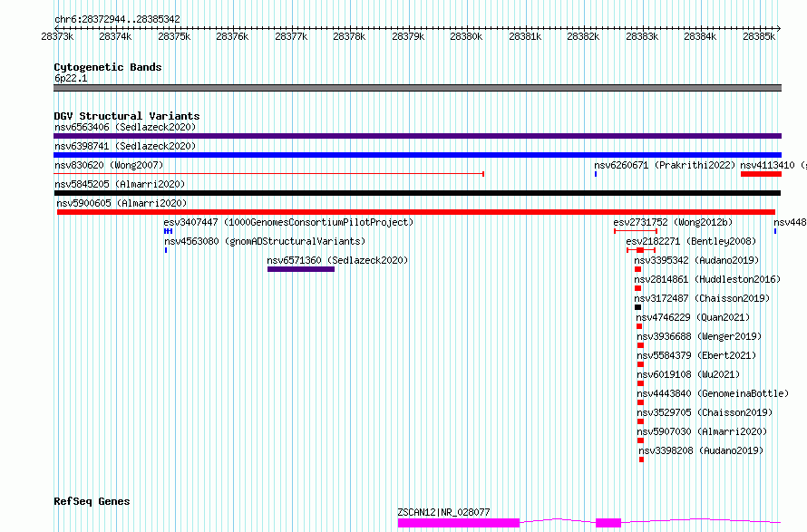Click the nsv6563406 (Sedlazeck2020) label

[x=125, y=127]
